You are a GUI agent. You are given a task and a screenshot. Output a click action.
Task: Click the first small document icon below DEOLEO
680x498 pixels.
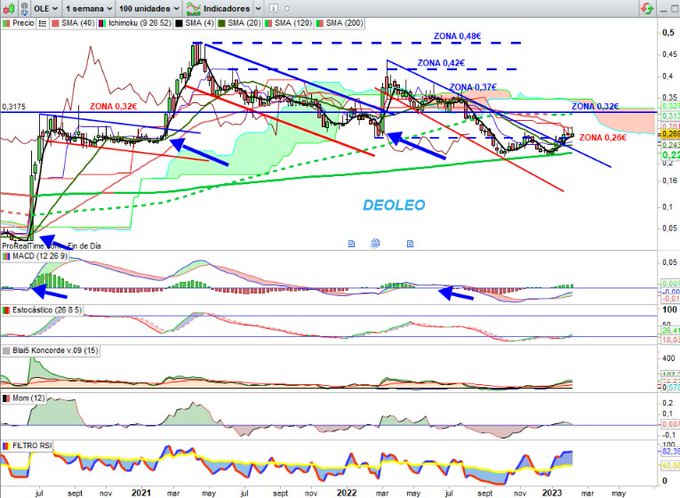[x=352, y=244]
